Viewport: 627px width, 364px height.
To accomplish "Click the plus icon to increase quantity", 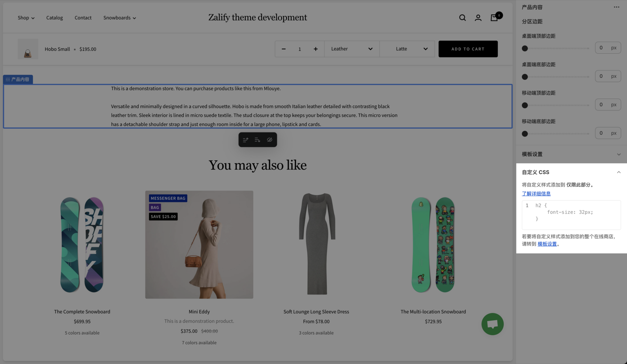I will pyautogui.click(x=315, y=49).
